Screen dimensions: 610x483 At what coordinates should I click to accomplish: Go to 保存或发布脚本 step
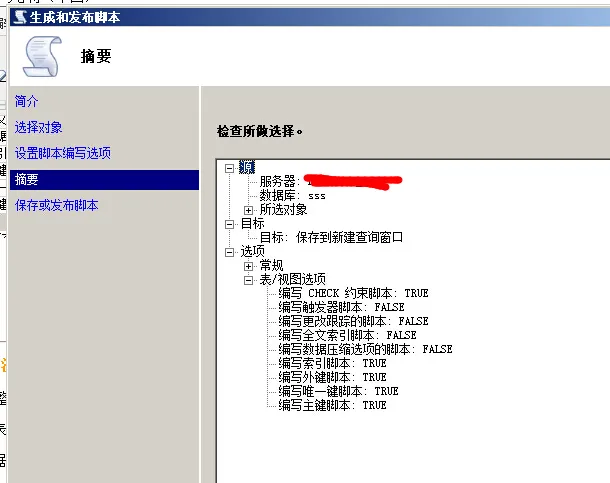(x=56, y=205)
